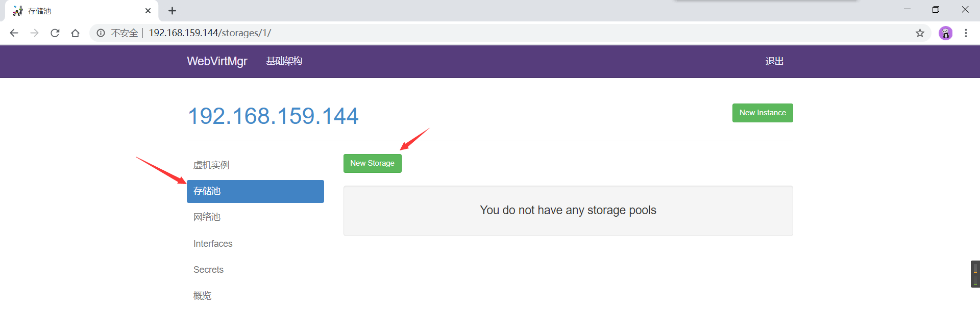Image resolution: width=980 pixels, height=335 pixels.
Task: Restore the browser window size
Action: 936,9
